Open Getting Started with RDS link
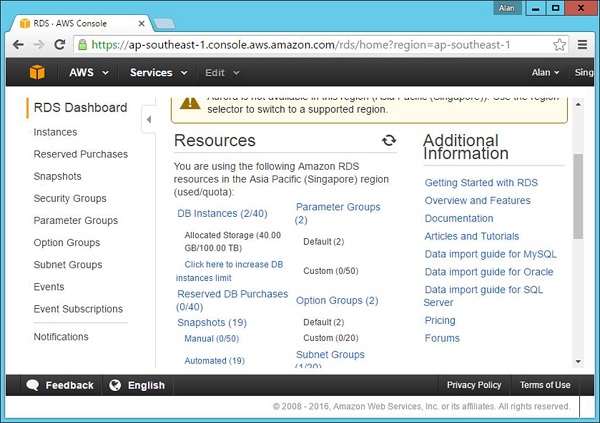600x423 pixels. point(481,182)
